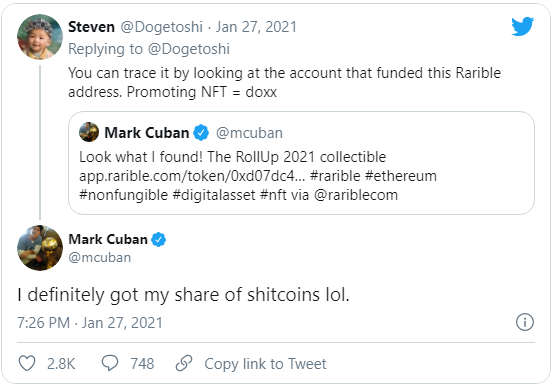Image resolution: width=553 pixels, height=388 pixels.
Task: Click the Mark Cuban author name
Action: click(108, 240)
